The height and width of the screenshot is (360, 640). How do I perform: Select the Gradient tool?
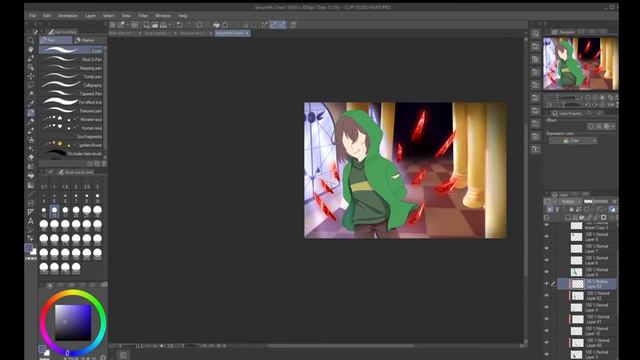point(31,185)
